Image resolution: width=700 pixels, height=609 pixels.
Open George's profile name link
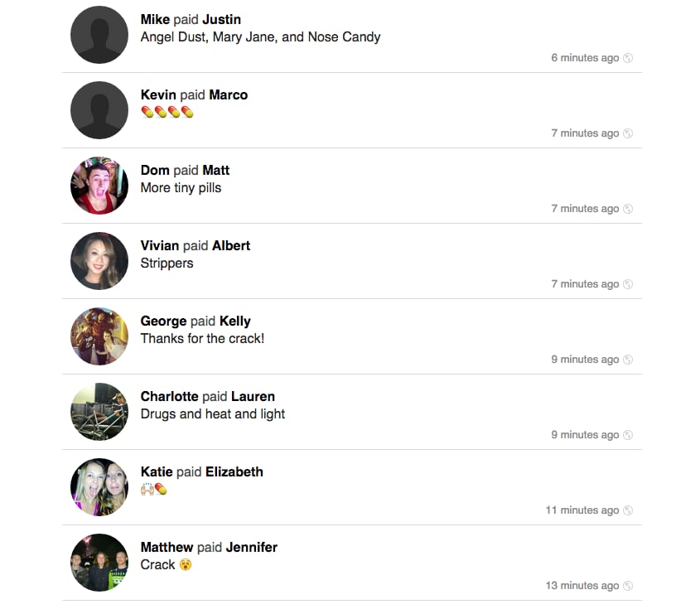[163, 321]
